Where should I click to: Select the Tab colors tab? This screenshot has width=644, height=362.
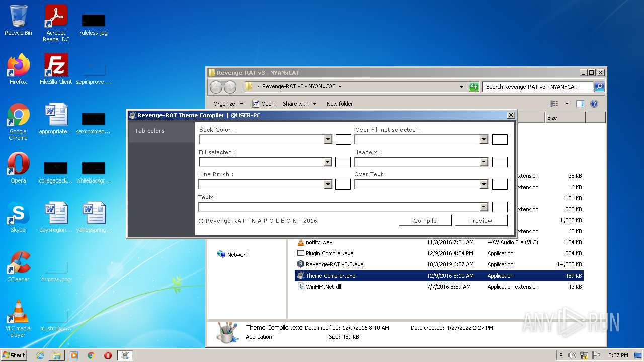pos(162,131)
